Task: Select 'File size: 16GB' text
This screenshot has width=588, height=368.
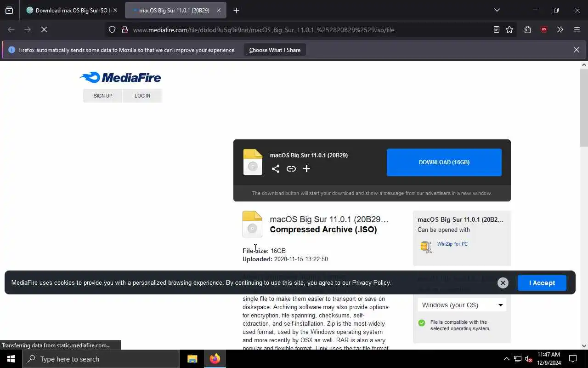Action: 264,251
